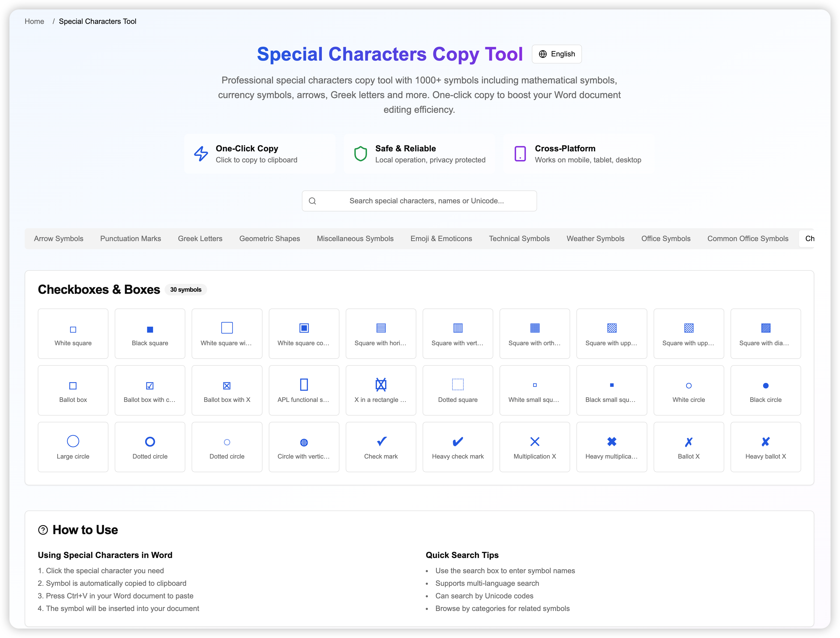840x638 pixels.
Task: Copy the Ballot box symbol
Action: coord(73,390)
